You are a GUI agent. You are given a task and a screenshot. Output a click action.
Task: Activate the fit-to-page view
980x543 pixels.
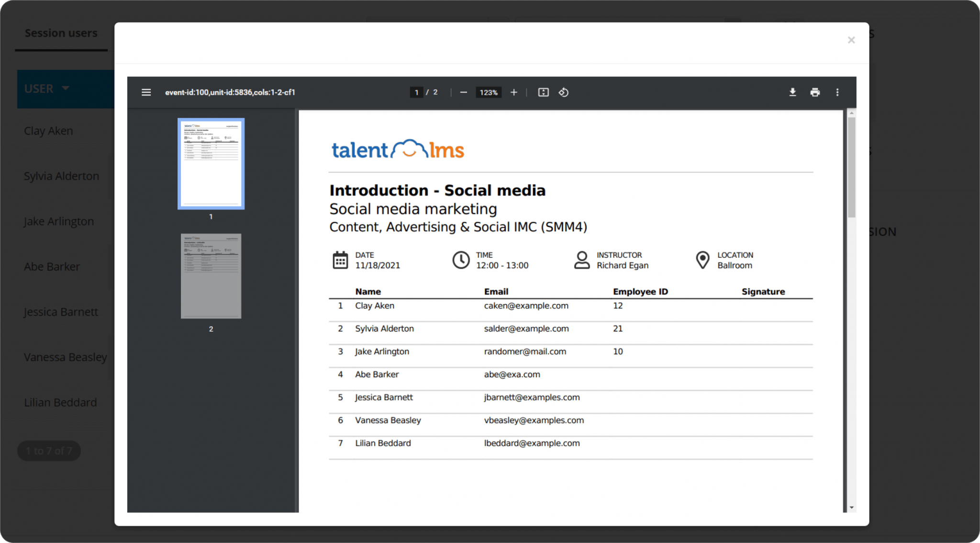click(543, 92)
